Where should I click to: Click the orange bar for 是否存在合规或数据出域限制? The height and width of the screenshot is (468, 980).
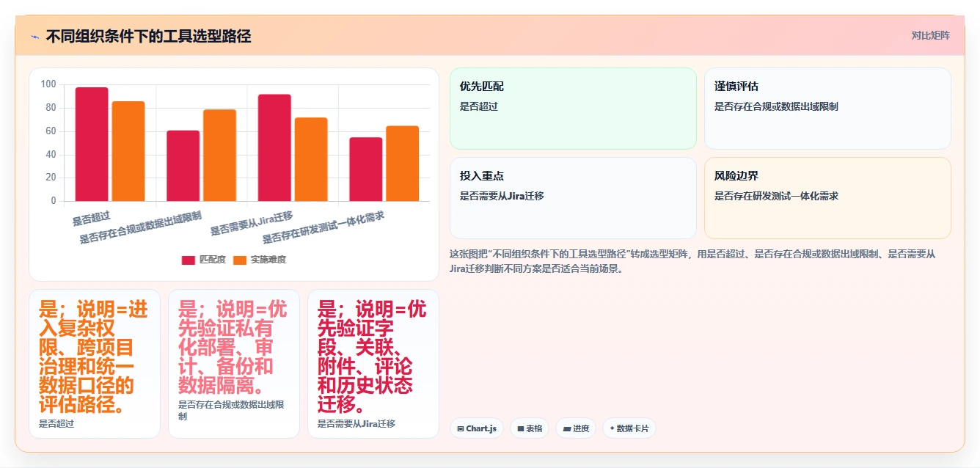(220, 156)
